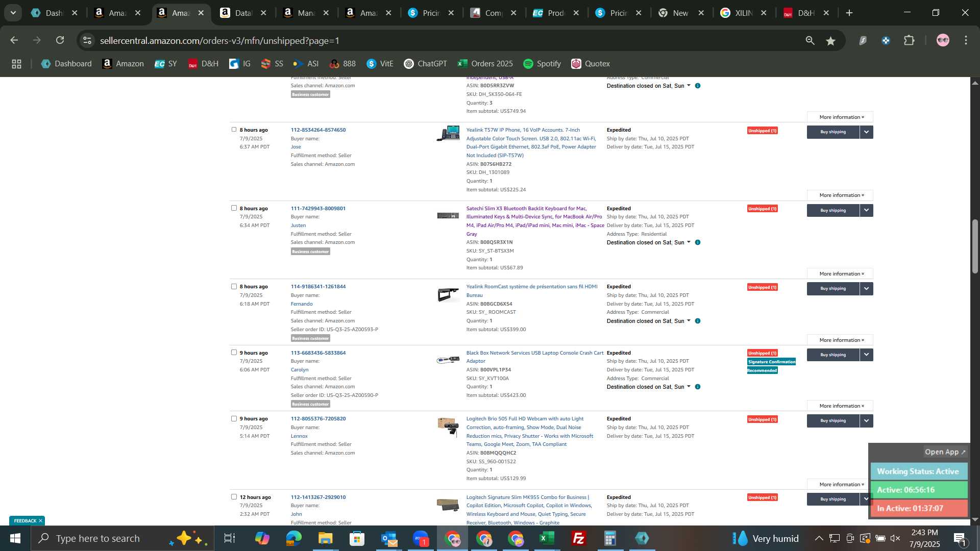Open the Orders 2025 spreadsheet bookmark
This screenshot has width=980, height=551.
(485, 64)
